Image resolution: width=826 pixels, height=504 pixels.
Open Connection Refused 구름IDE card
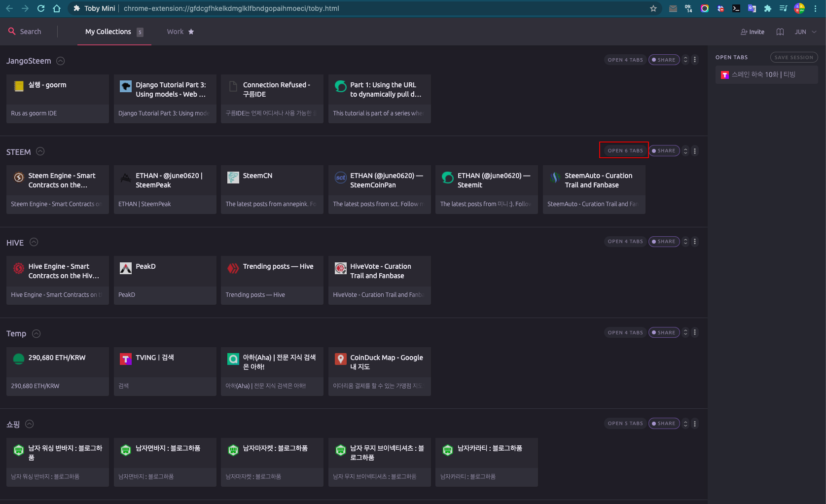coord(272,99)
